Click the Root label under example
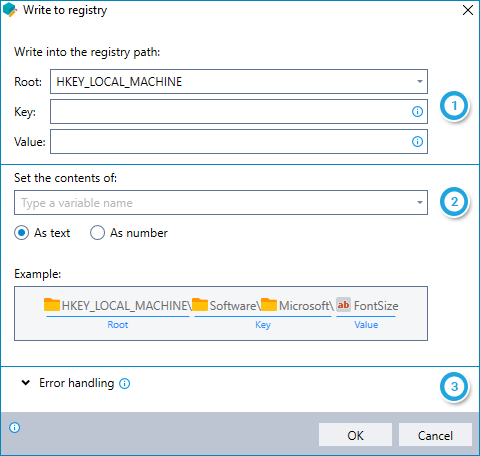Image resolution: width=480 pixels, height=456 pixels. click(x=118, y=325)
